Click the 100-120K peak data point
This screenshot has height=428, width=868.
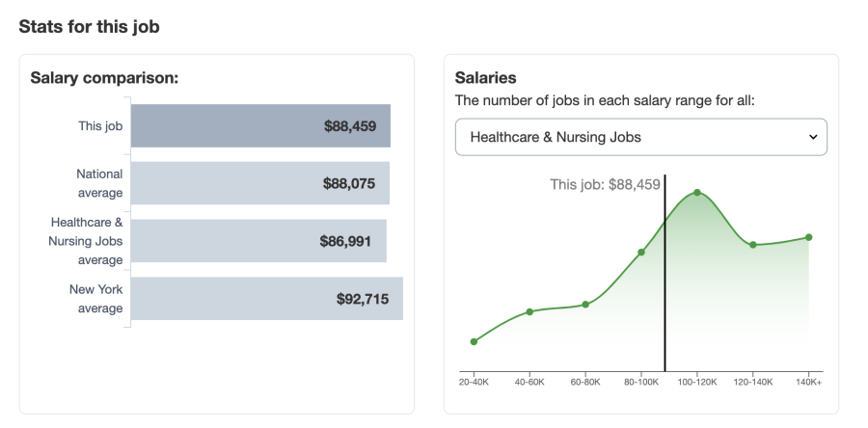pos(697,193)
